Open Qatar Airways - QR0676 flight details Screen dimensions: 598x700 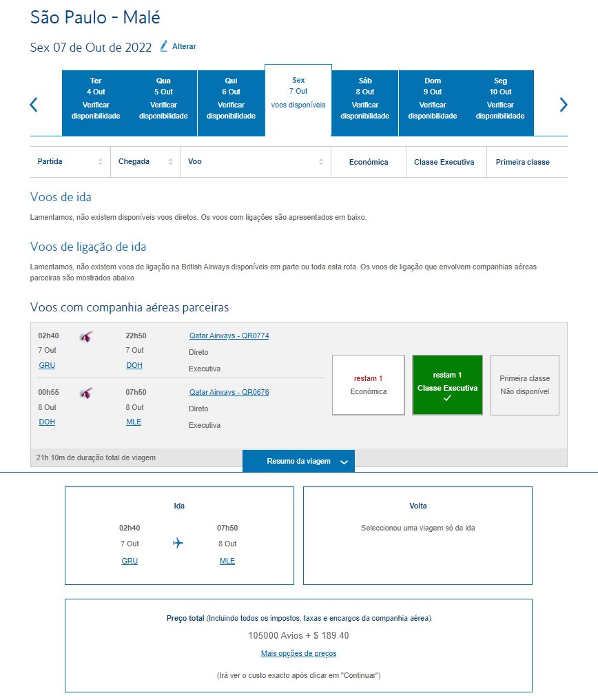point(229,392)
